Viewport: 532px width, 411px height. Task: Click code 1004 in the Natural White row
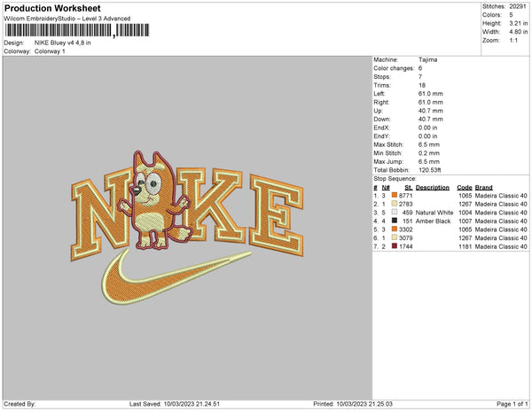465,213
